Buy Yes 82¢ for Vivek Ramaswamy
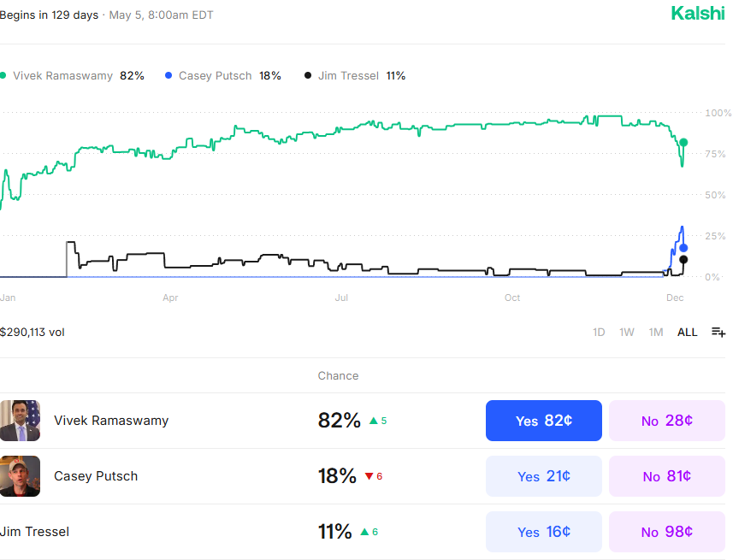Viewport: 733px width, 560px height. [544, 421]
